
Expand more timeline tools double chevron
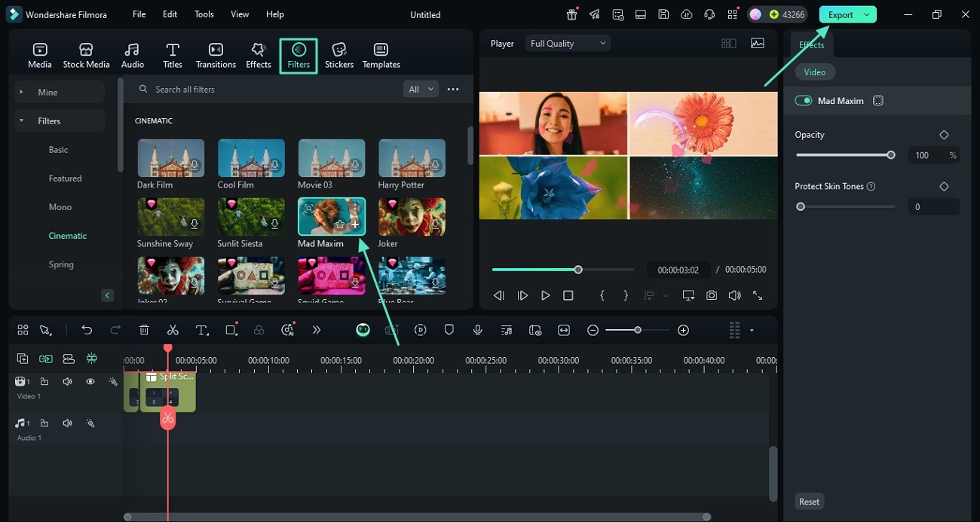(317, 330)
